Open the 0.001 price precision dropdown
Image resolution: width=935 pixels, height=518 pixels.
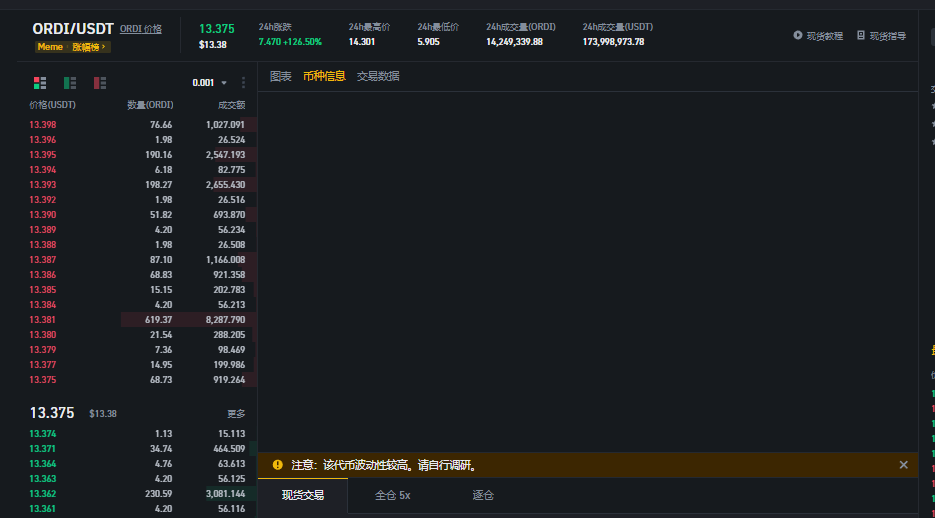click(x=209, y=83)
